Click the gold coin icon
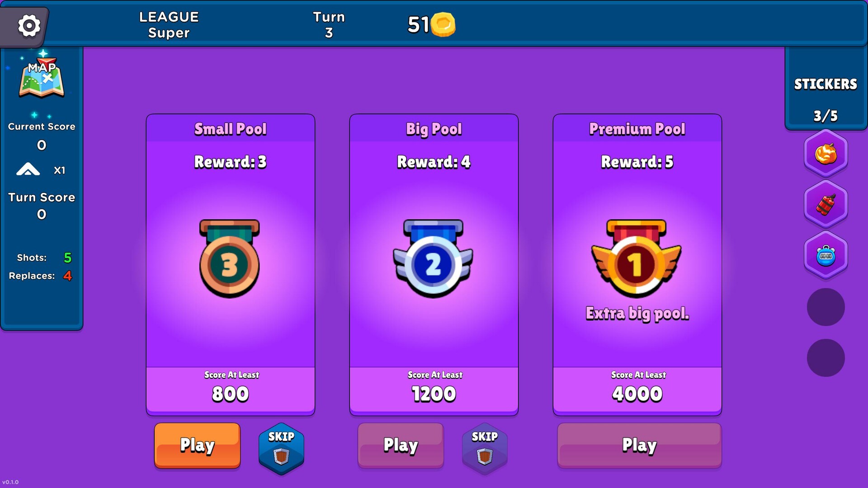 coord(443,24)
